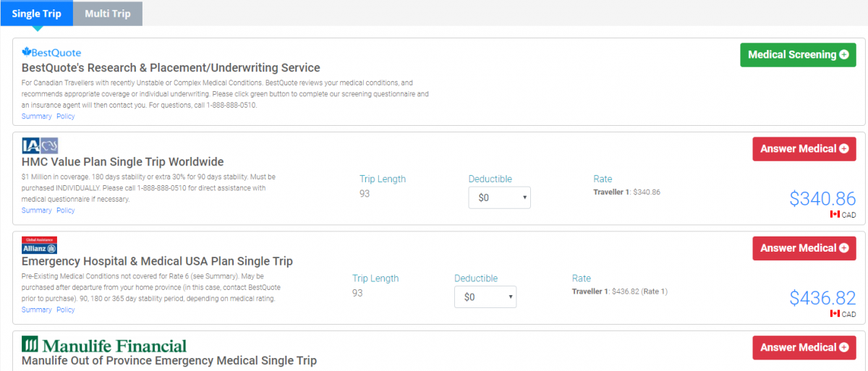The image size is (868, 371).
Task: Open Deductible dropdown for Allianz plan
Action: point(485,297)
